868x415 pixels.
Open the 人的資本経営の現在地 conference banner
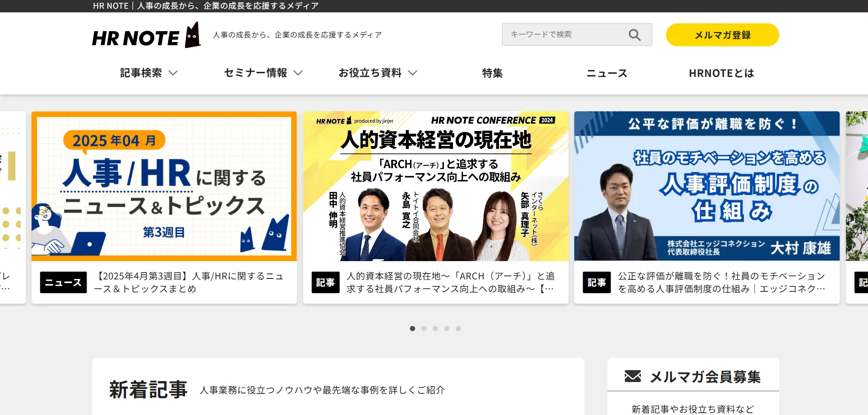[x=436, y=186]
